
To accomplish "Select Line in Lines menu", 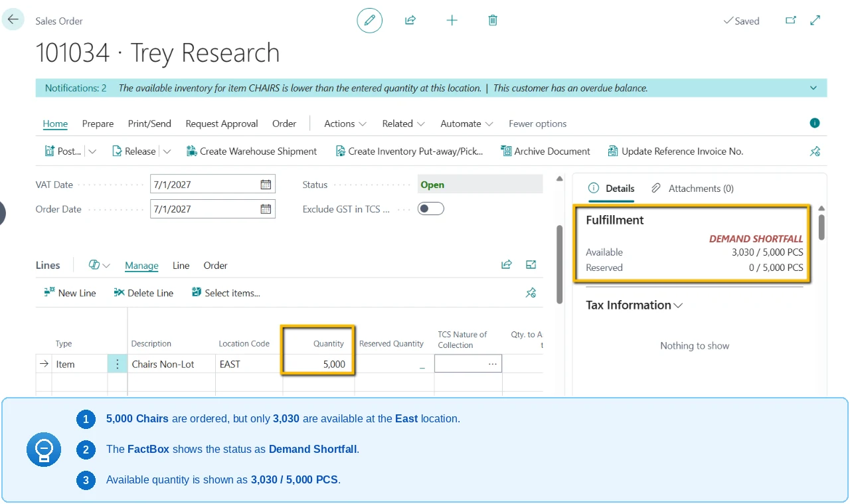I will (181, 266).
